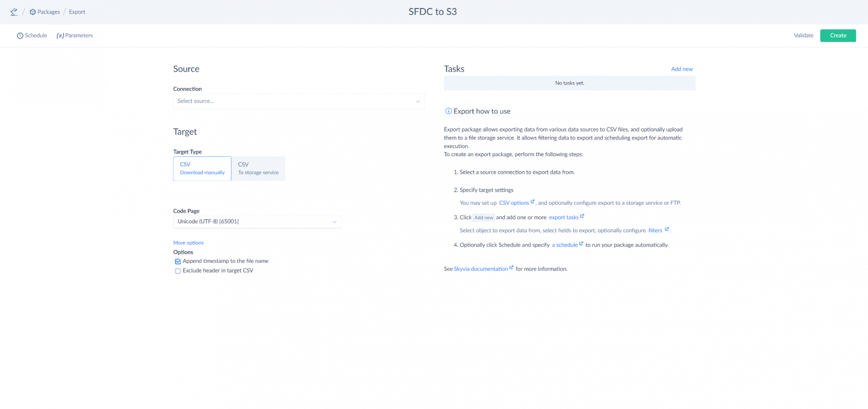The height and width of the screenshot is (409, 868).
Task: Click the clock icon next to Schedule
Action: [19, 35]
